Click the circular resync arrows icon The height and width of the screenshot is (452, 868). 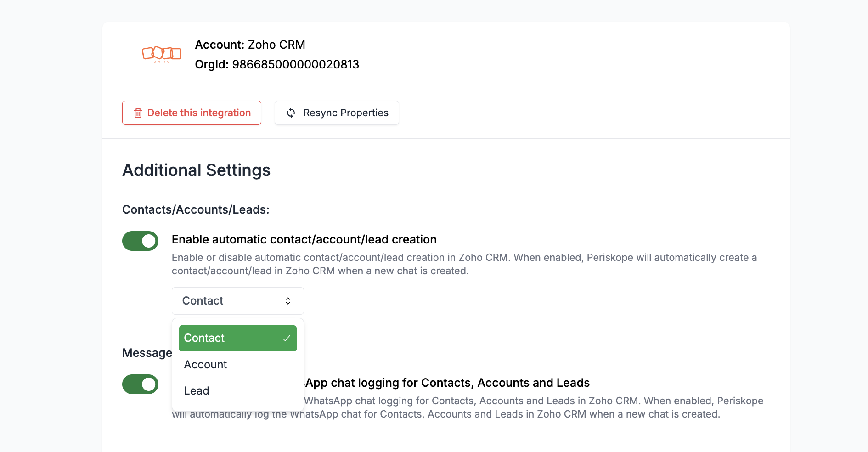pyautogui.click(x=291, y=113)
